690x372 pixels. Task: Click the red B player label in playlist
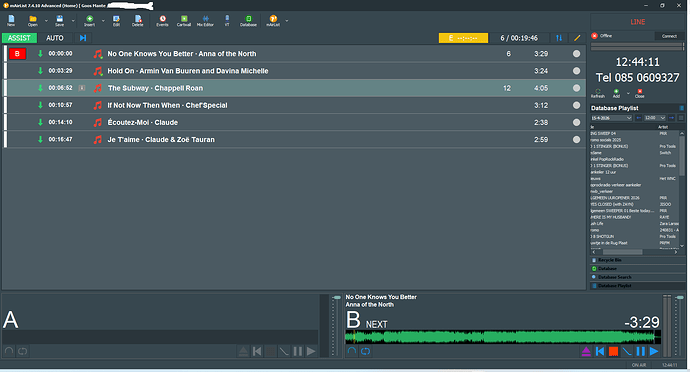pos(18,54)
